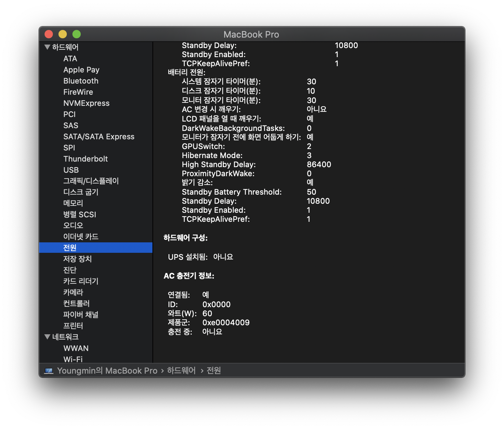This screenshot has width=504, height=429.
Task: Click 전원 in the path bar
Action: point(214,370)
